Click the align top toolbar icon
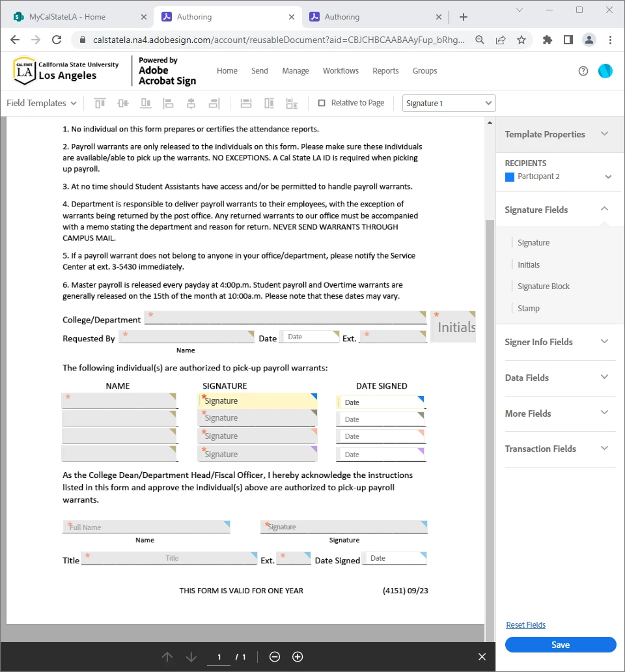The height and width of the screenshot is (672, 625). (100, 104)
